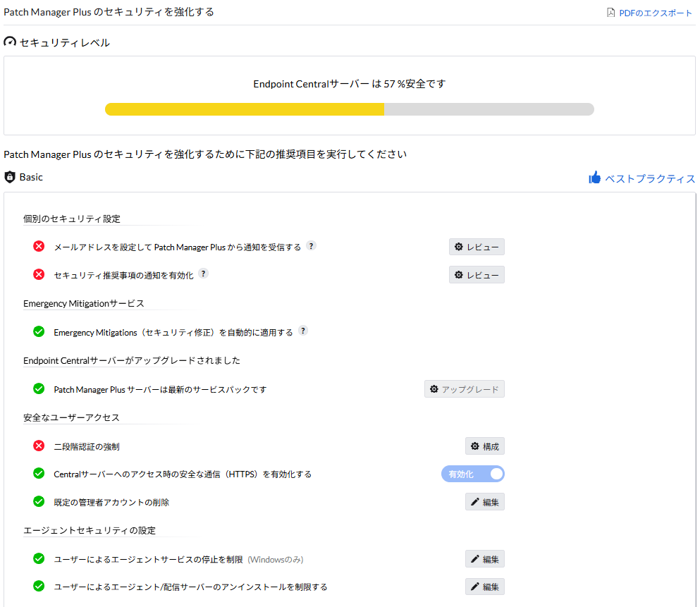This screenshot has width=700, height=607.
Task: Click the 個別のセキュリティ設定 heading
Action: coord(72,219)
